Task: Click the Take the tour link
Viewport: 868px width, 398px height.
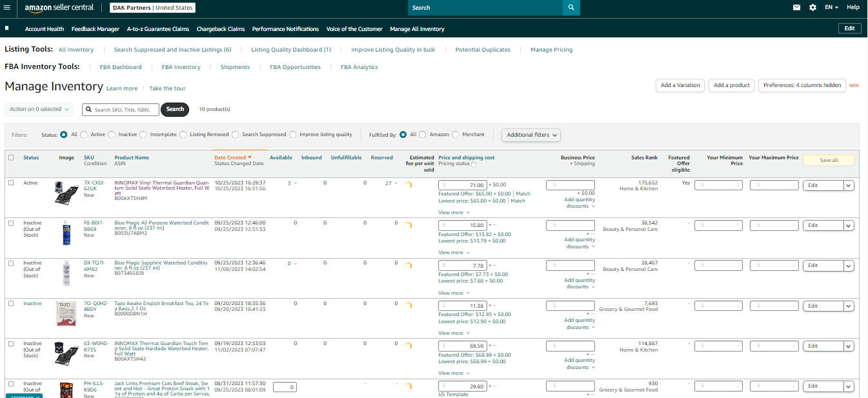Action: pyautogui.click(x=167, y=88)
